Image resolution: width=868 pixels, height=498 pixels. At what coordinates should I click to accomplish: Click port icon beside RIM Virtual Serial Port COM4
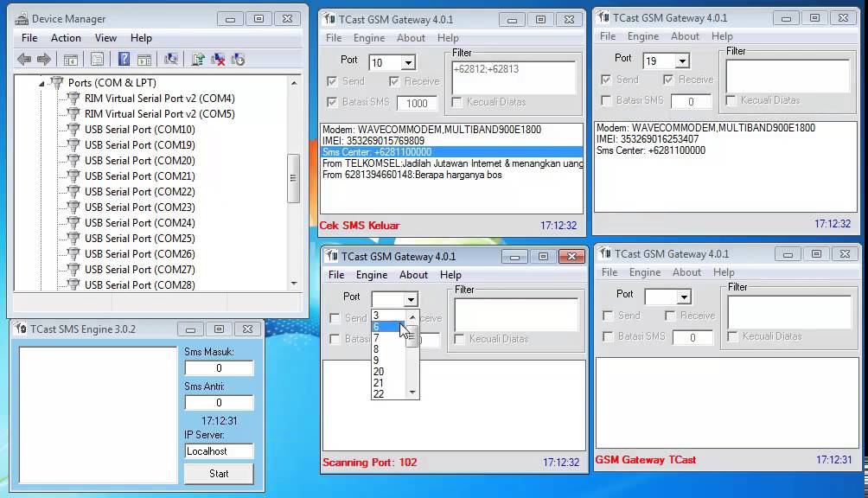(73, 99)
